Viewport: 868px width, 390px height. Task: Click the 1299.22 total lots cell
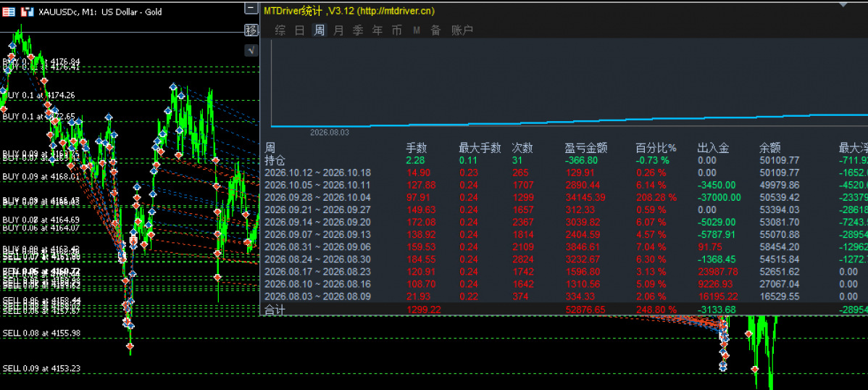pyautogui.click(x=423, y=310)
